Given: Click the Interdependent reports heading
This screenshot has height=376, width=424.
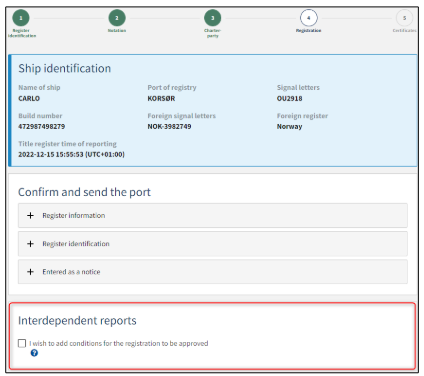Looking at the screenshot, I should 77,321.
